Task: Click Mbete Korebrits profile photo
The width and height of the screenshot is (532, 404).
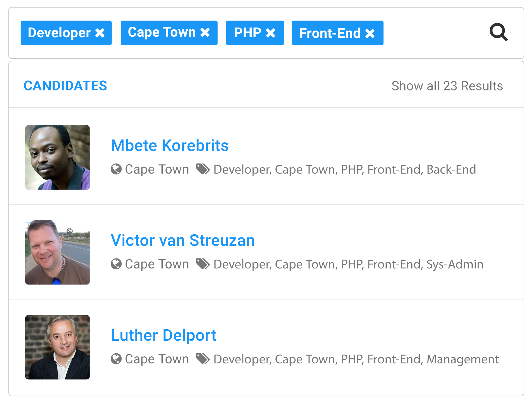Action: 57,157
